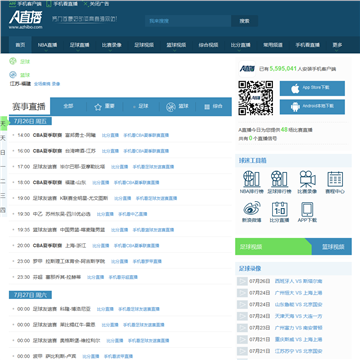Open the 重庆斯威 VS 上海上港 video link
This screenshot has width=360, height=360.
[x=298, y=339]
